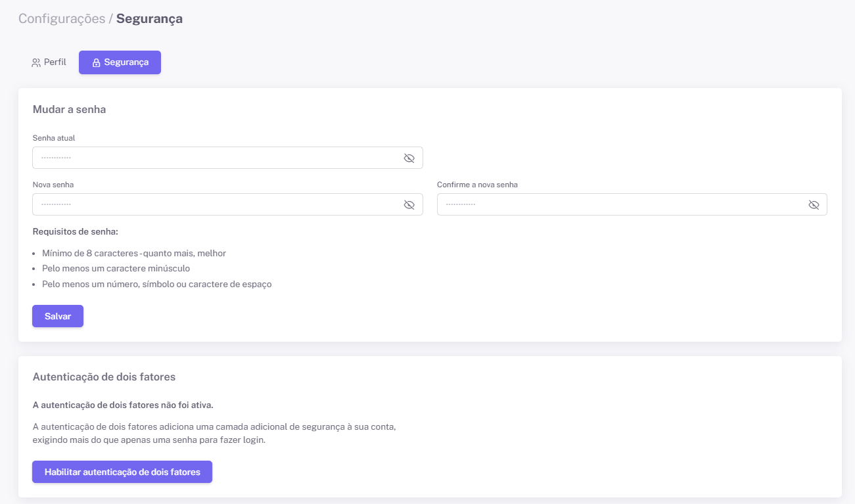This screenshot has width=855, height=504.
Task: Click the Autenticação de dois fatores heading
Action: coord(104,377)
